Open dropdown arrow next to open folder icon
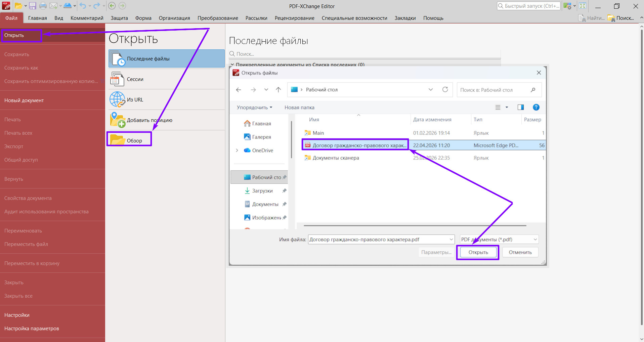 [26, 6]
